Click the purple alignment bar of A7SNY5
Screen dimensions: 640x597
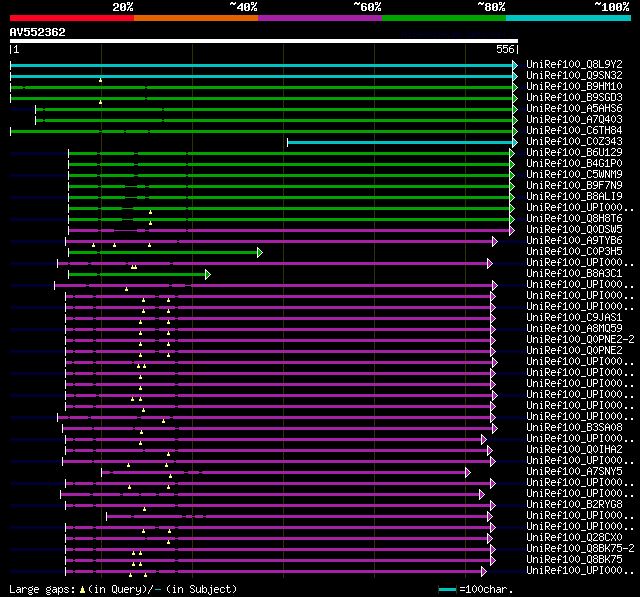[284, 473]
